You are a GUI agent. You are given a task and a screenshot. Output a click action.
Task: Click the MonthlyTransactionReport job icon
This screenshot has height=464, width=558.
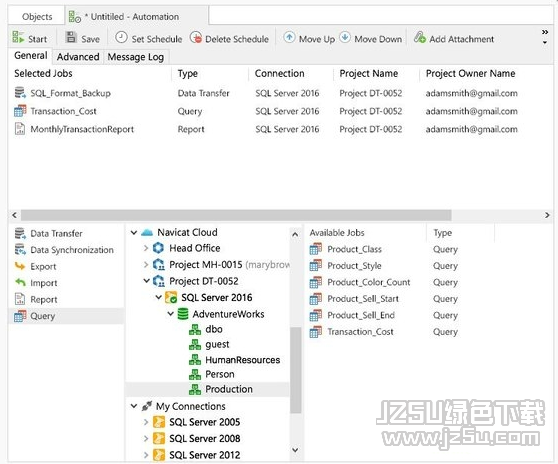[x=20, y=129]
